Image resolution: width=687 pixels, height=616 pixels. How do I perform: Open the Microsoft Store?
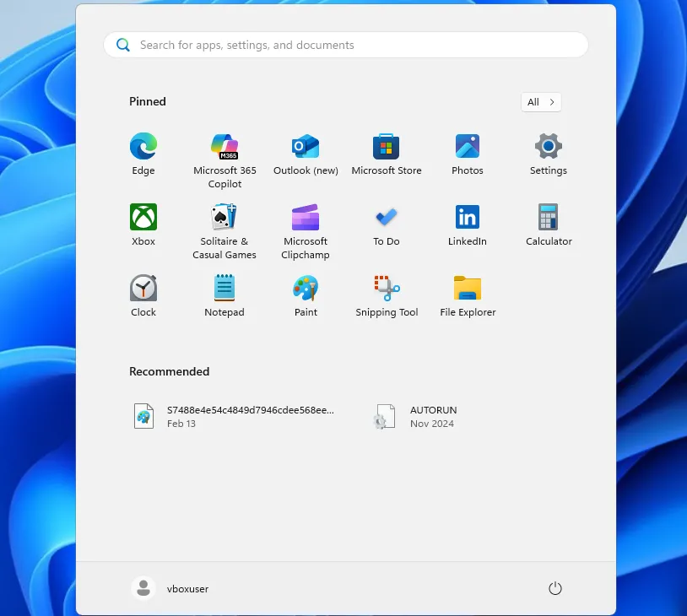(387, 154)
